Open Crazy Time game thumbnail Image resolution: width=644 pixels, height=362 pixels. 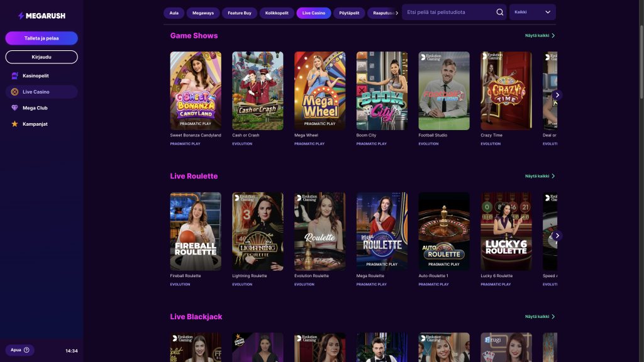[x=506, y=90]
